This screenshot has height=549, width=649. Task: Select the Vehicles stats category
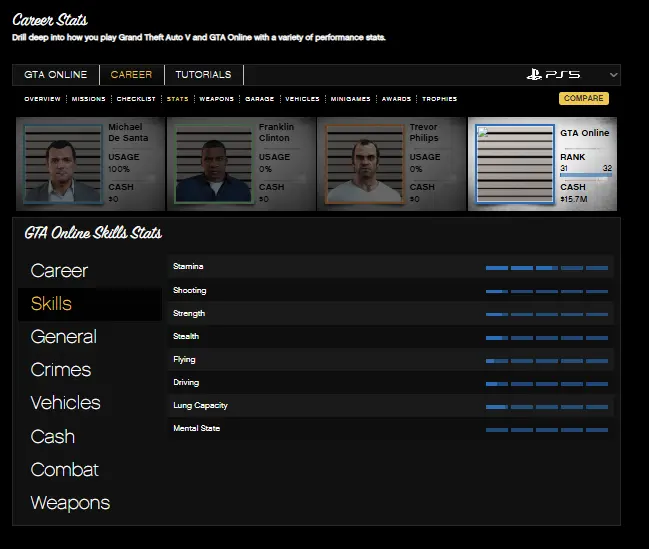[66, 403]
